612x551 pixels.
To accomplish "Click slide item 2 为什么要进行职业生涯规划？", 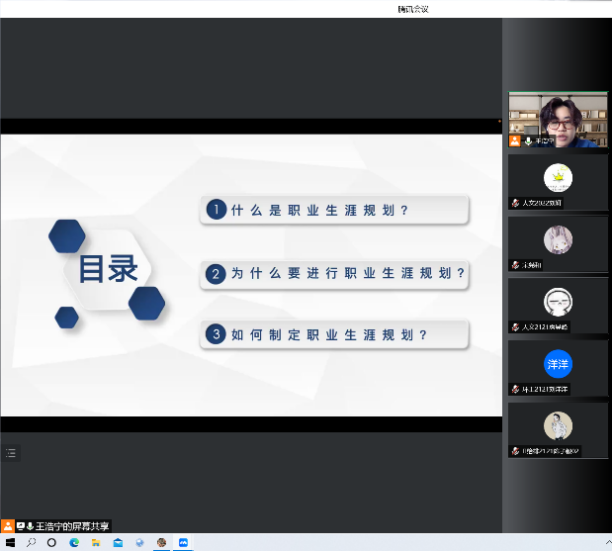I will [334, 273].
